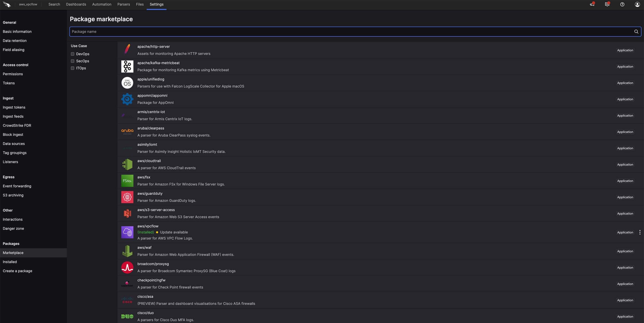Click the Falcon logo in the top bar
Screen dimensions: 644x323
[7, 4]
